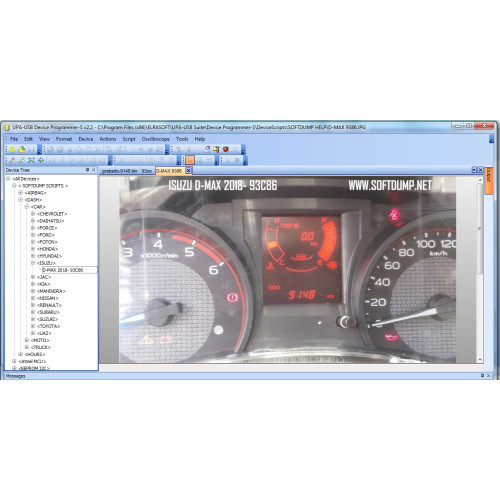Expand the <TOYOTA> tree node

pyautogui.click(x=33, y=326)
